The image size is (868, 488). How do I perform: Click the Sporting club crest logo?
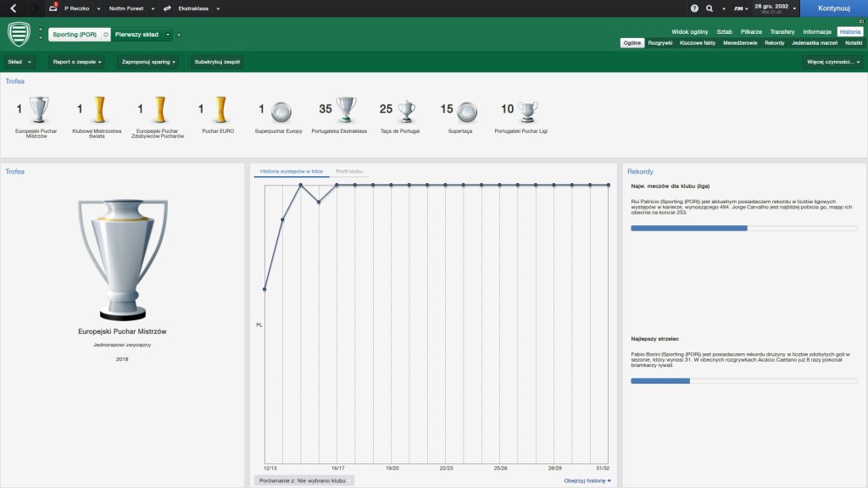click(19, 35)
